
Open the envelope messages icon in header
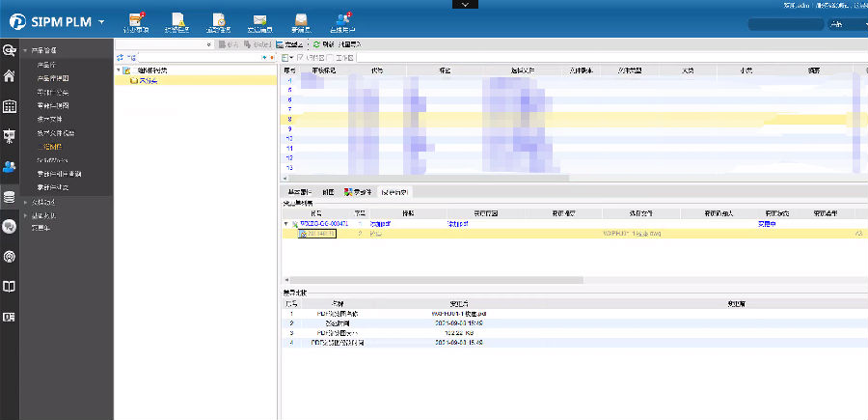click(x=259, y=19)
